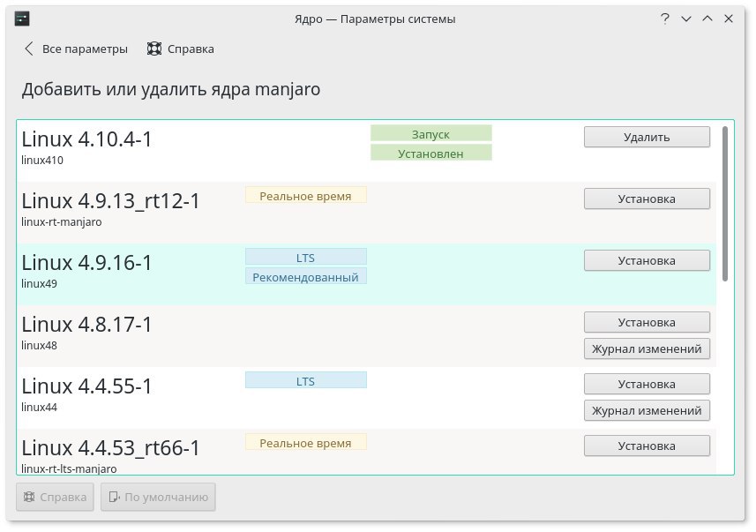Screen dimensions: 756x532
Task: Click the linux410 package name
Action: pyautogui.click(x=42, y=161)
